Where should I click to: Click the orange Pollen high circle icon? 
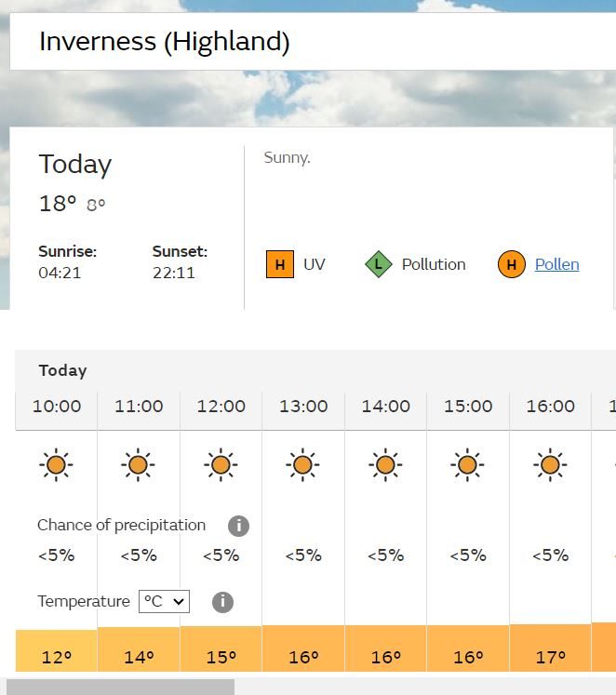(x=512, y=264)
